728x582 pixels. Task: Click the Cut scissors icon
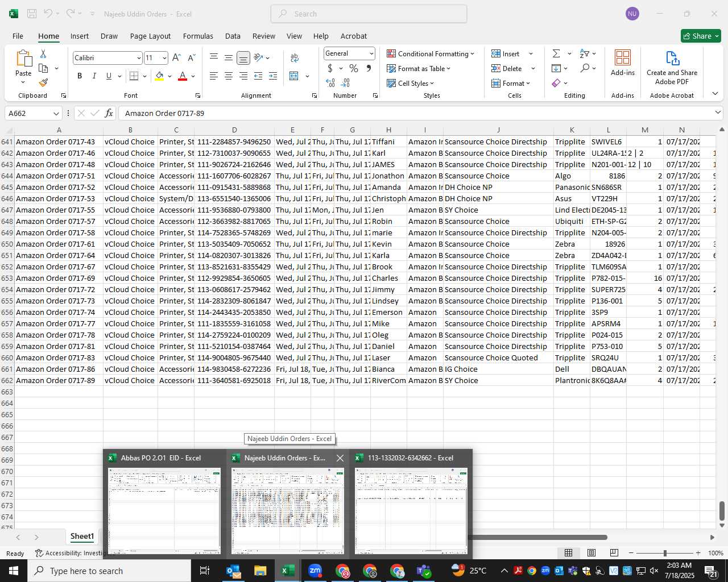43,54
